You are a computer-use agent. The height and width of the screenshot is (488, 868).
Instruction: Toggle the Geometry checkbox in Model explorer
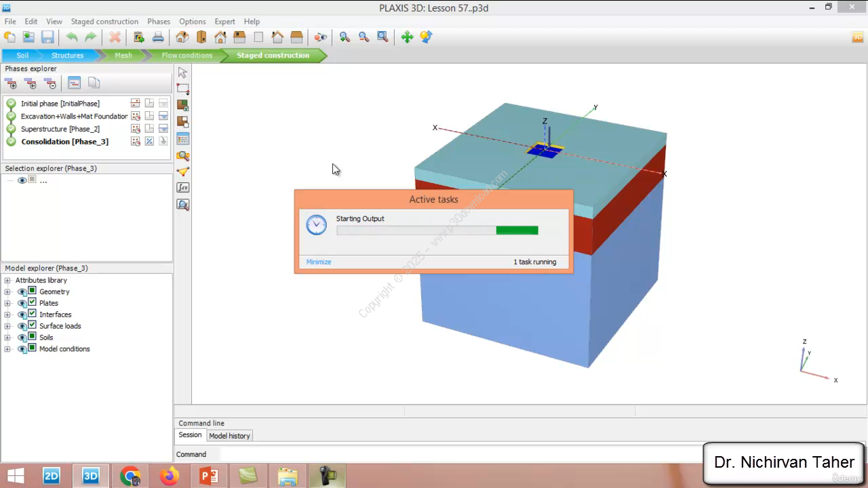pos(32,291)
